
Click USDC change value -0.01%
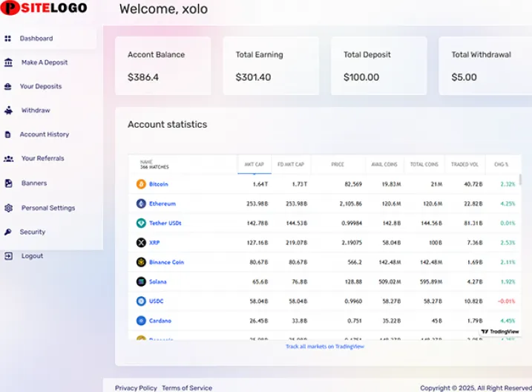(506, 301)
